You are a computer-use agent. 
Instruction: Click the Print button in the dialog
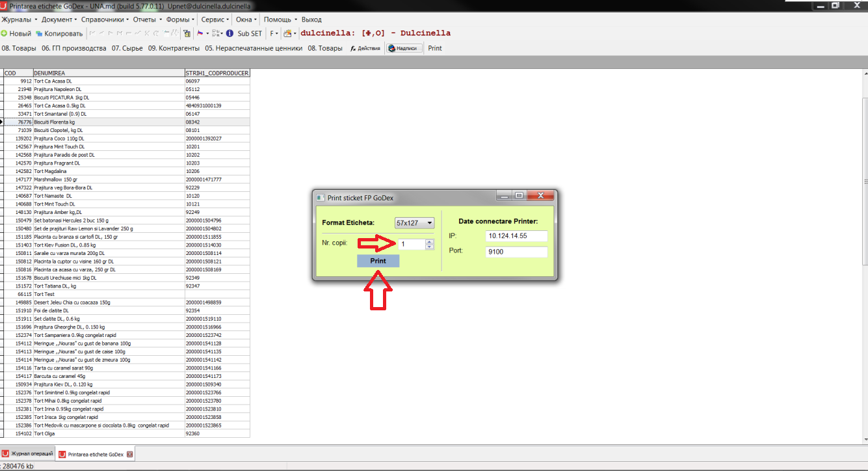[x=378, y=261]
